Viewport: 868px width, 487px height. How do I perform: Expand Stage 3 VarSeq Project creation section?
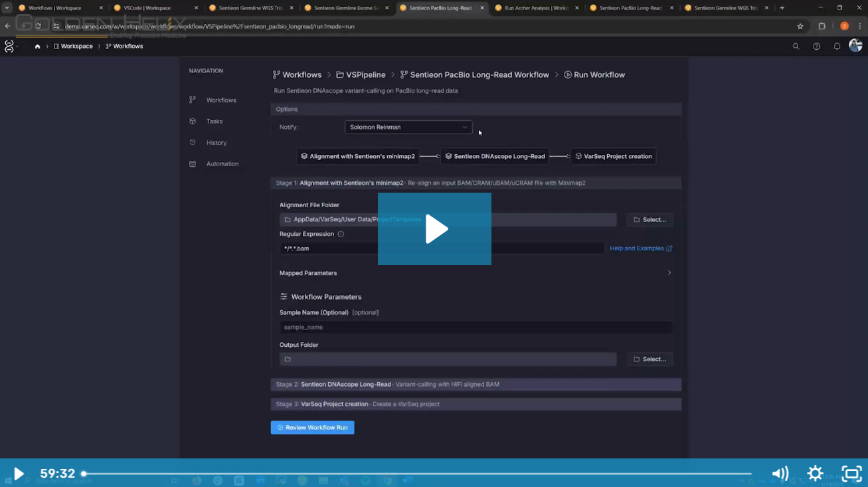tap(476, 404)
